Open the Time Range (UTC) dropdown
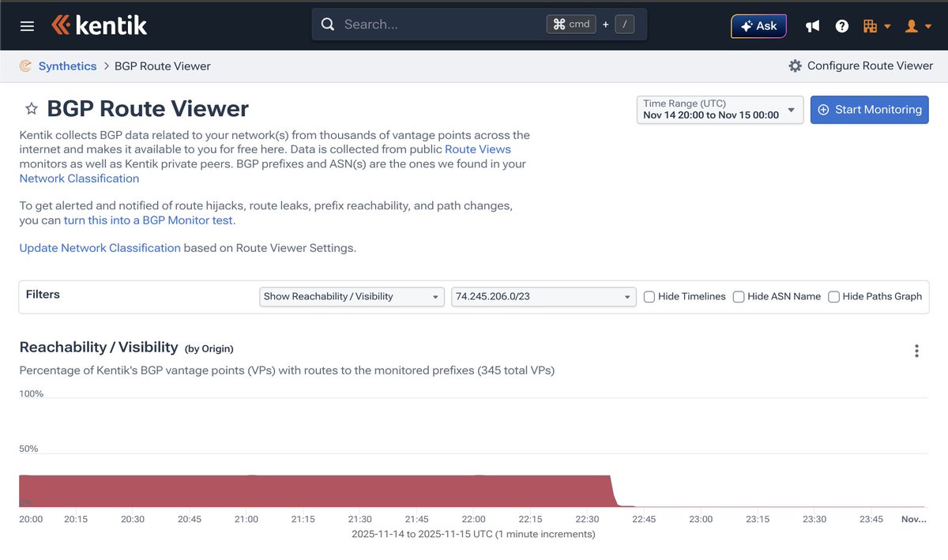Screen dimensions: 948x560 click(x=720, y=110)
